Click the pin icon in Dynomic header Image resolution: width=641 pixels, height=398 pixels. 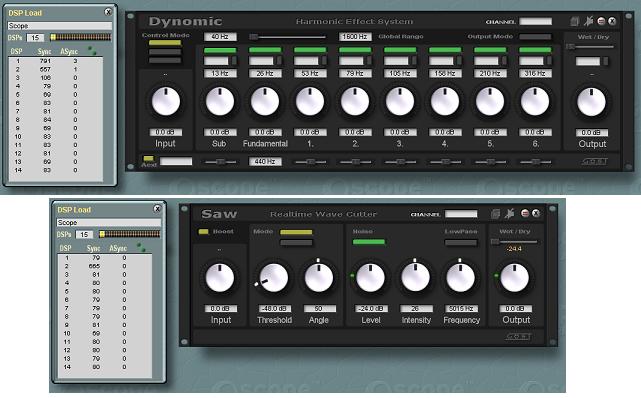[588, 21]
